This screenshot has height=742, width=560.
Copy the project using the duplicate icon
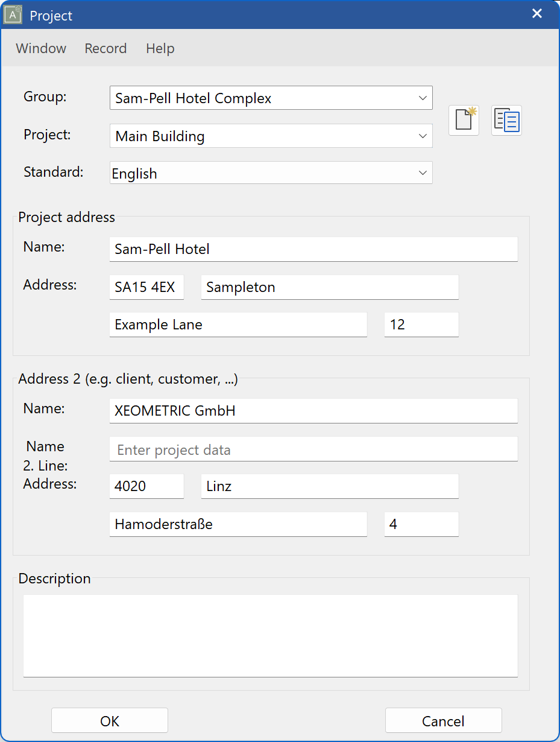point(506,120)
